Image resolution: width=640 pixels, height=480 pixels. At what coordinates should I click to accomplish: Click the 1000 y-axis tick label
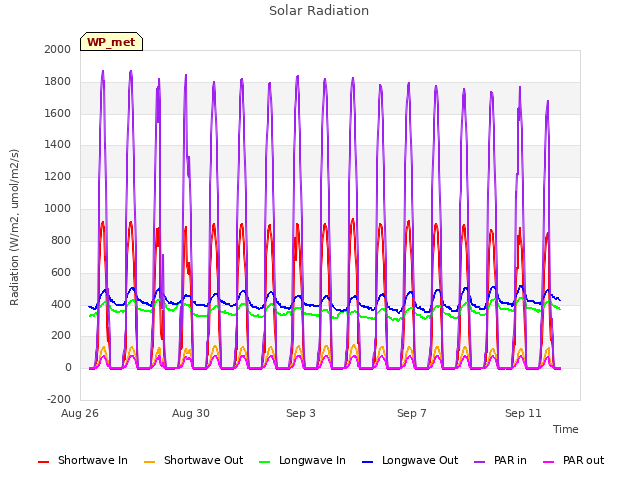coord(58,208)
